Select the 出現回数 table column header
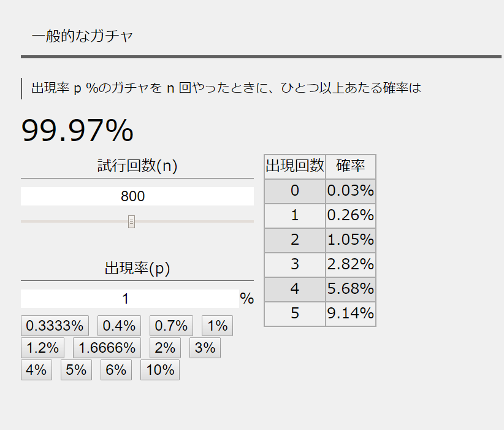 pos(295,166)
